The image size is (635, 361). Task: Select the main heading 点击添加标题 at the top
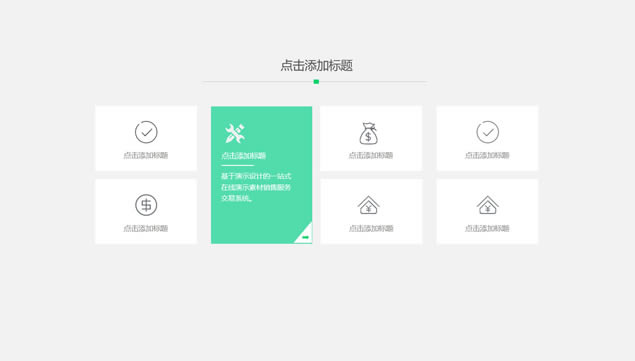click(x=317, y=66)
